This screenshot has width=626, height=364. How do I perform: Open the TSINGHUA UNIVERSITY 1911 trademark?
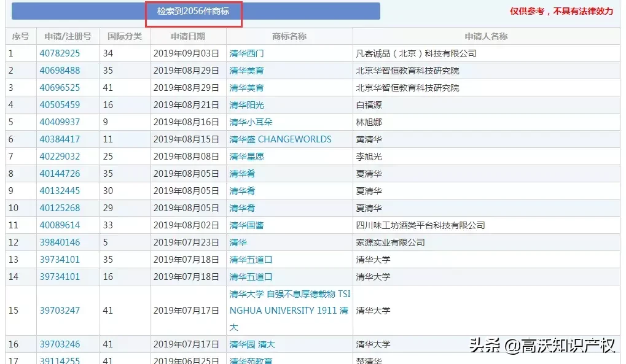pos(289,310)
